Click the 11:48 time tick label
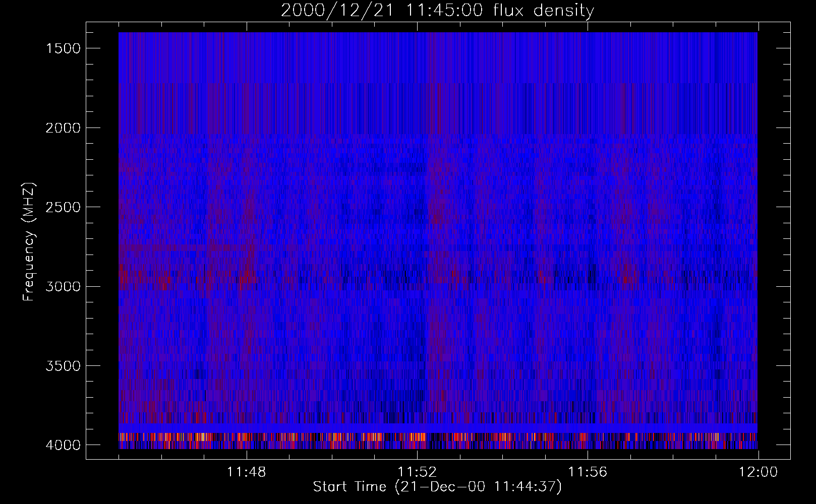 247,472
